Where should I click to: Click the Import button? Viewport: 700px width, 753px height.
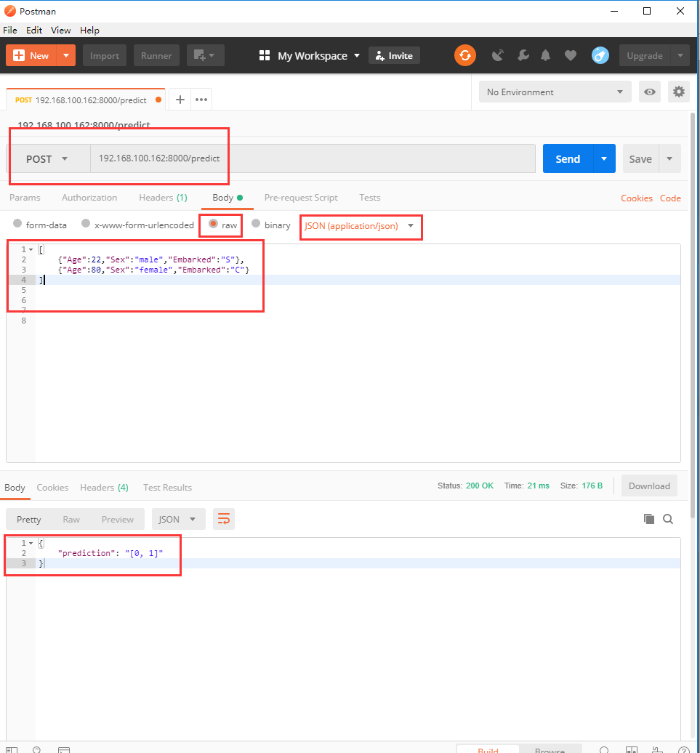click(x=104, y=55)
